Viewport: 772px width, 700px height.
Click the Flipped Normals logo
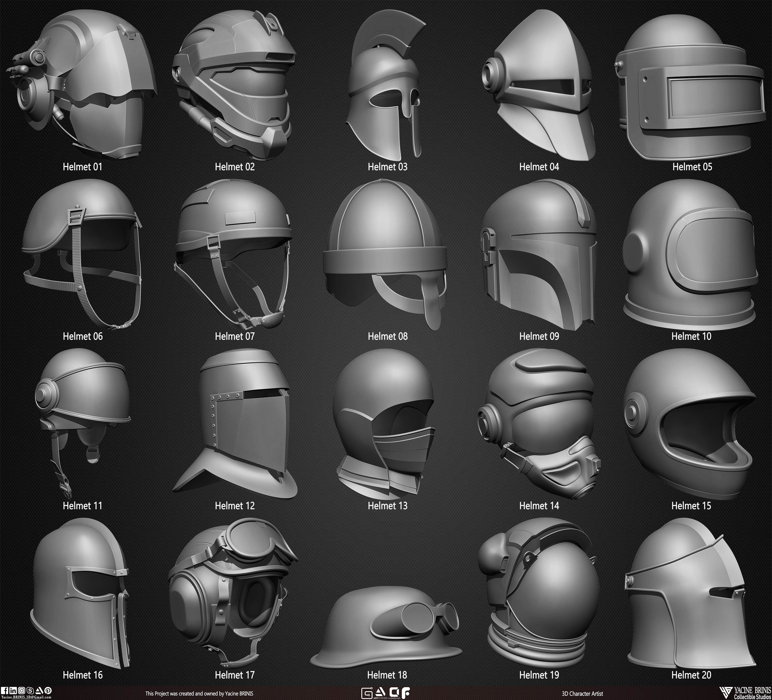(406, 693)
